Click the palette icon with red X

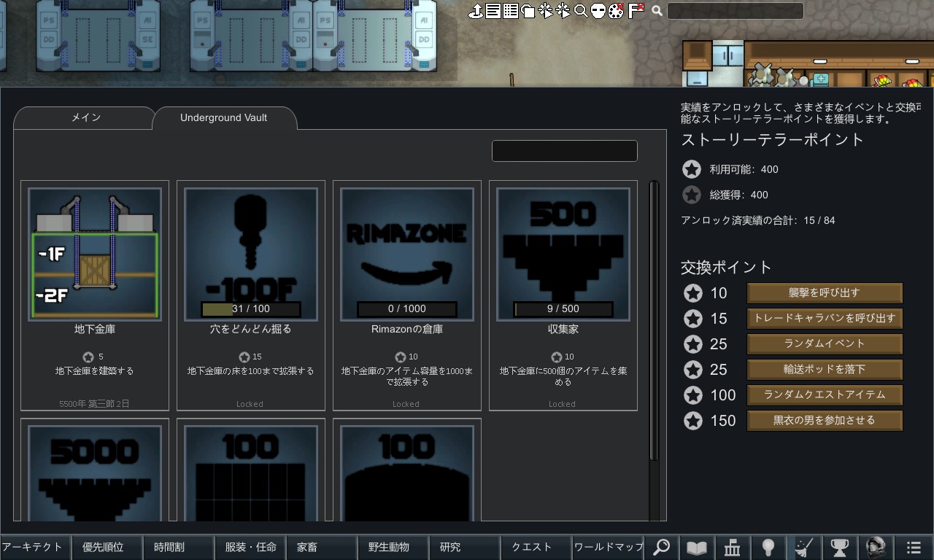(x=617, y=11)
